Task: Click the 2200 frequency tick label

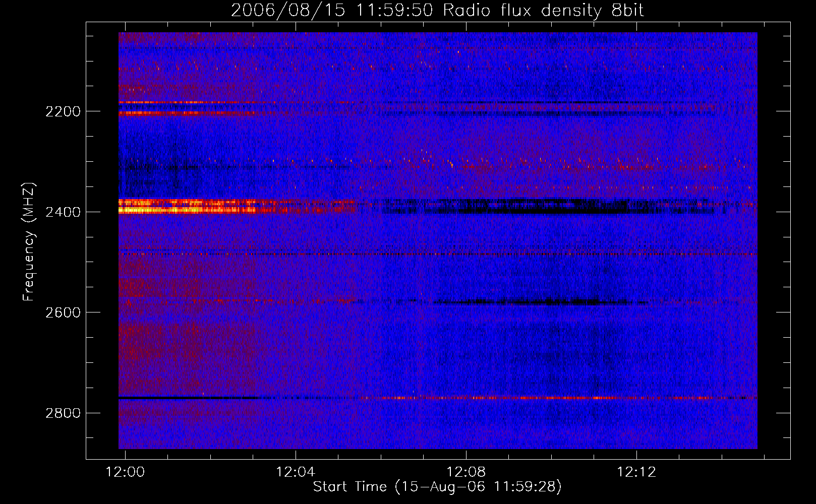Action: (63, 111)
